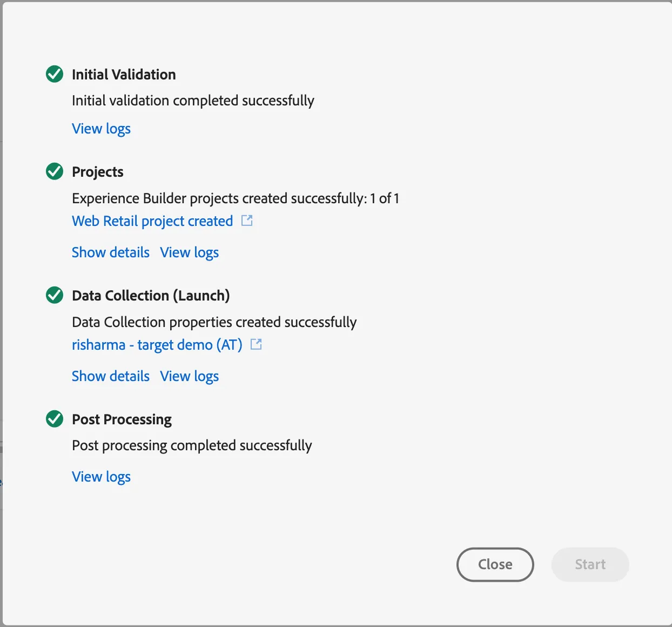This screenshot has width=672, height=627.
Task: Click the Post Processing green checkmark icon
Action: coord(55,419)
